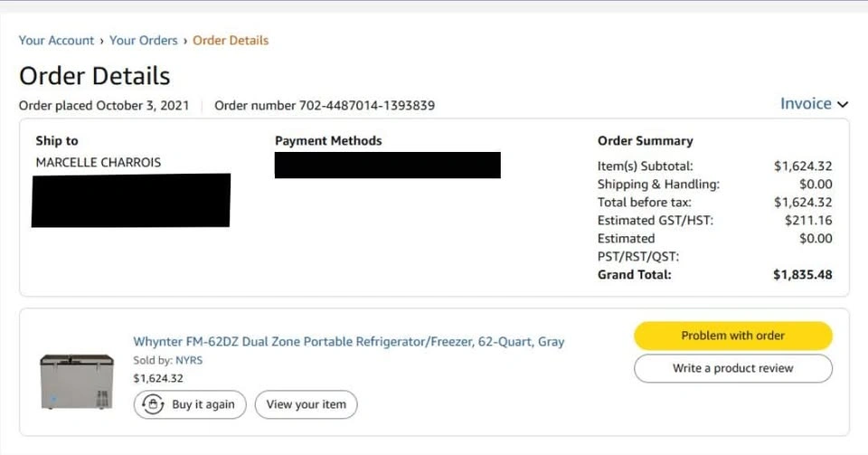The height and width of the screenshot is (455, 868).
Task: Click Write a product review
Action: [732, 368]
